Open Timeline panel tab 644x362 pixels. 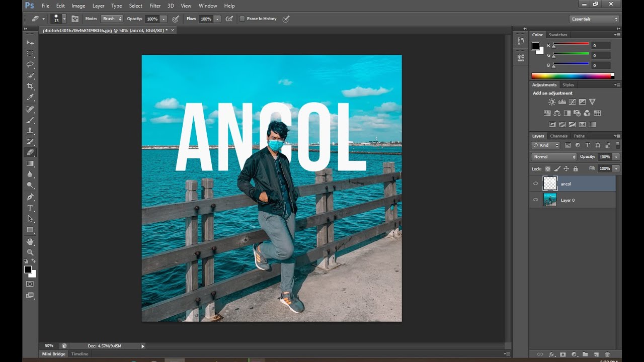pos(79,354)
